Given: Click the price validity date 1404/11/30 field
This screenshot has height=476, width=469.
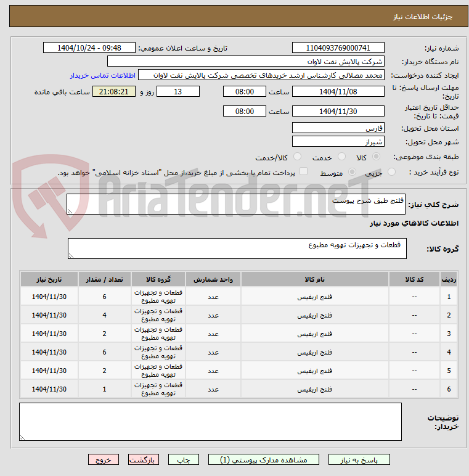Looking at the screenshot, I should (338, 111).
